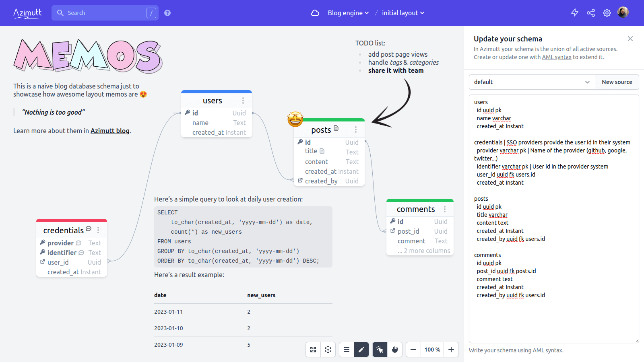Fit the diagram to screen
Image resolution: width=644 pixels, height=362 pixels.
pyautogui.click(x=328, y=350)
